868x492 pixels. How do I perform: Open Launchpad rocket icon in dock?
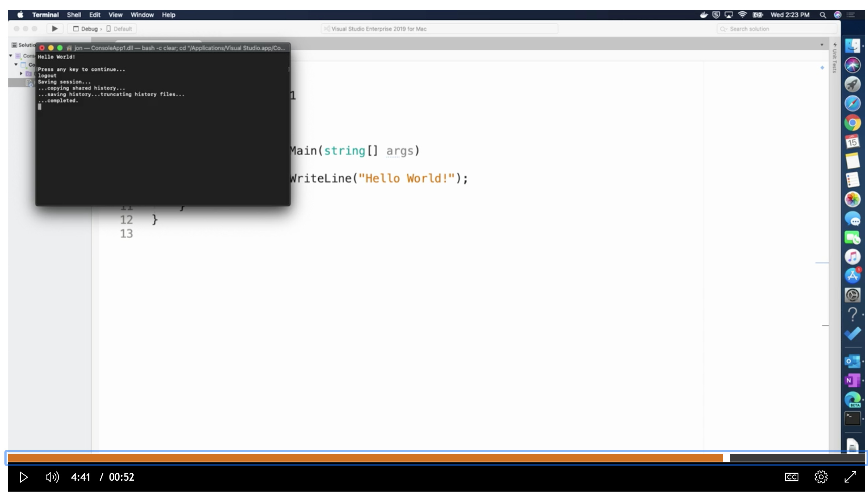pyautogui.click(x=852, y=84)
